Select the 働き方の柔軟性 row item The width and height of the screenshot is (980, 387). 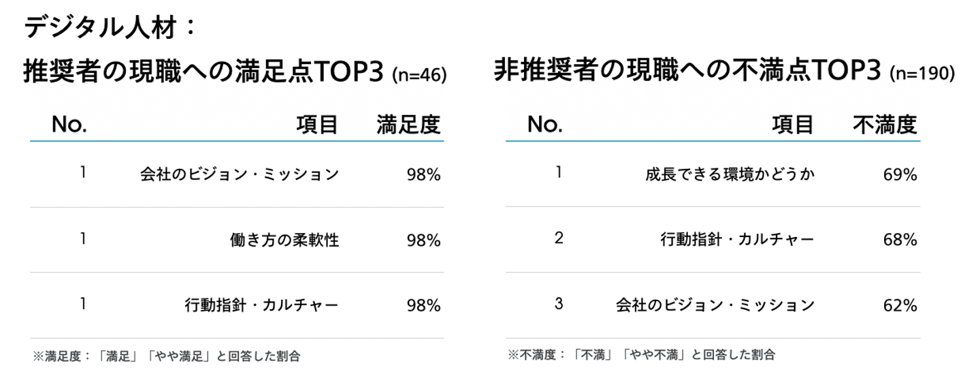pos(284,241)
